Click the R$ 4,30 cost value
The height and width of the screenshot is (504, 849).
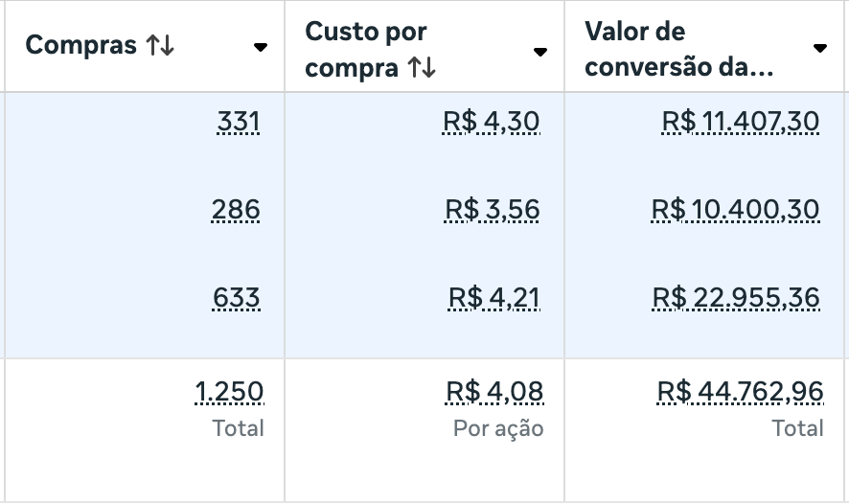[x=492, y=122]
